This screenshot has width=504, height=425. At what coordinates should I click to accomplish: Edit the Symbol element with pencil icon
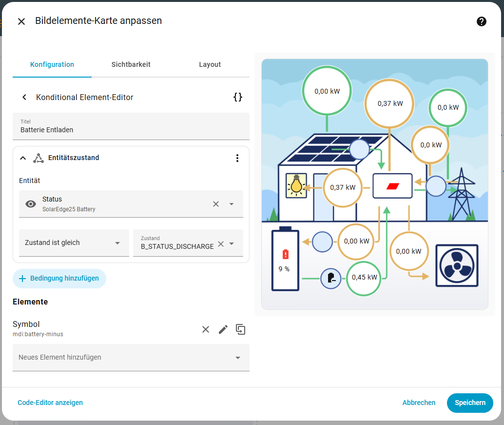click(x=223, y=329)
